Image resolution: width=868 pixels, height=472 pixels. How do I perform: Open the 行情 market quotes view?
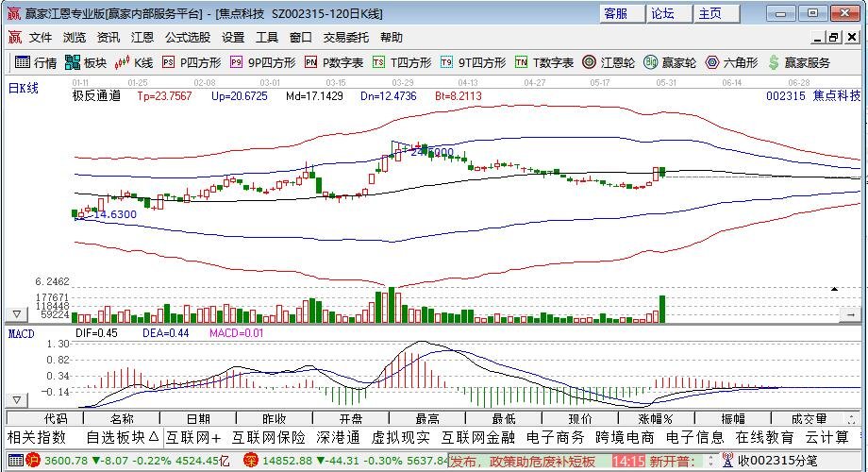click(x=36, y=62)
